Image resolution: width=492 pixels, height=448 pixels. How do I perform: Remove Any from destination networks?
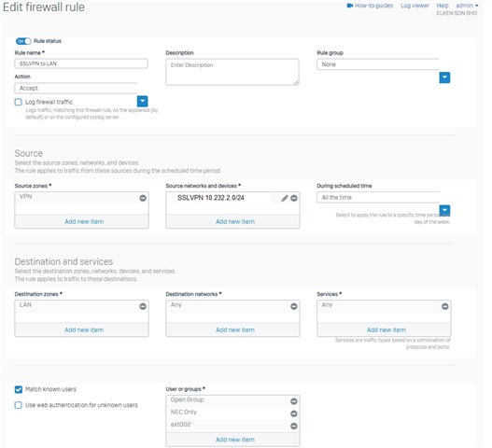[294, 306]
